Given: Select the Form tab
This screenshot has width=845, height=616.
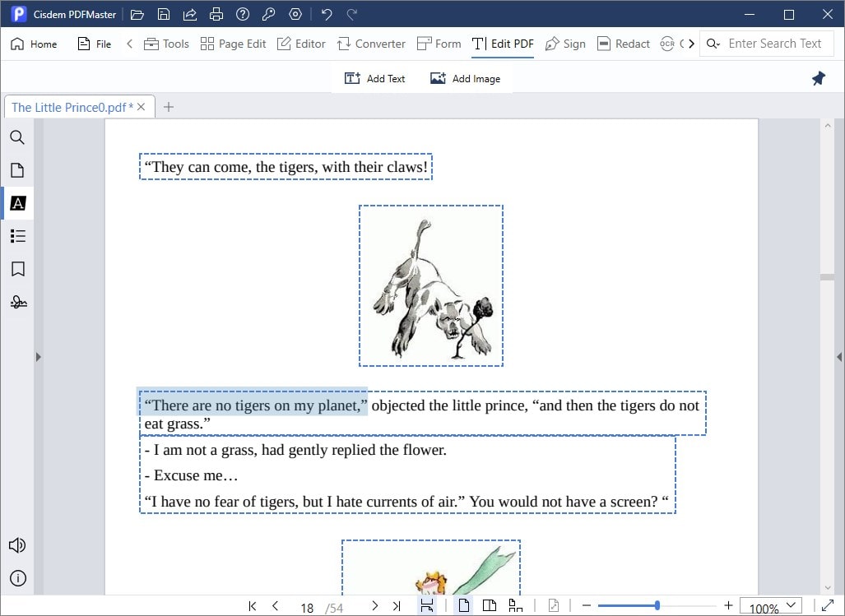Looking at the screenshot, I should click(x=439, y=44).
